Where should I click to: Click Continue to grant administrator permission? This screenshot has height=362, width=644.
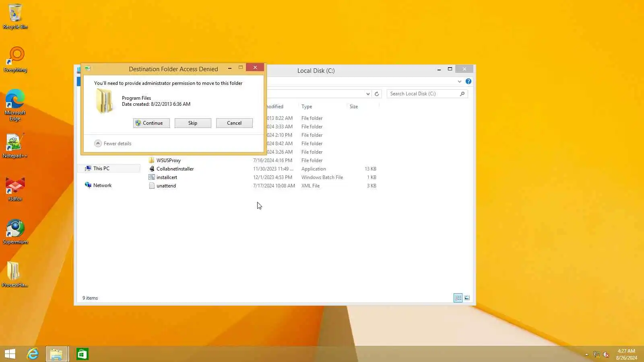click(151, 123)
